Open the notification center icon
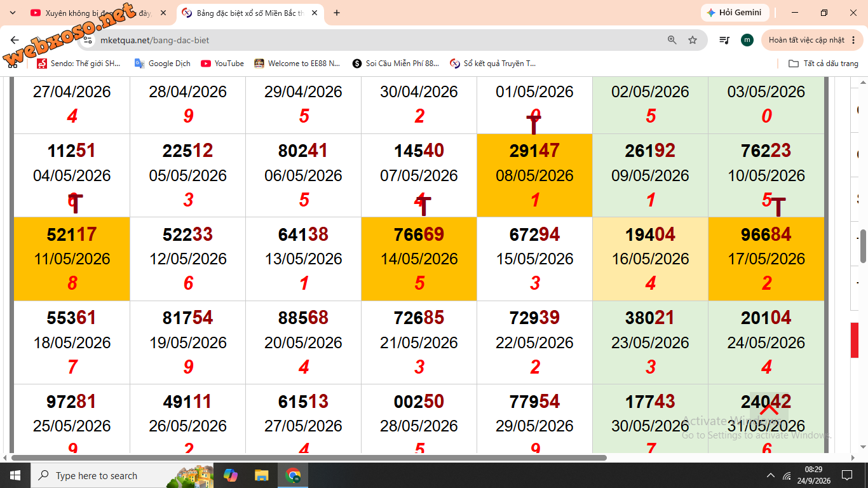 tap(847, 475)
